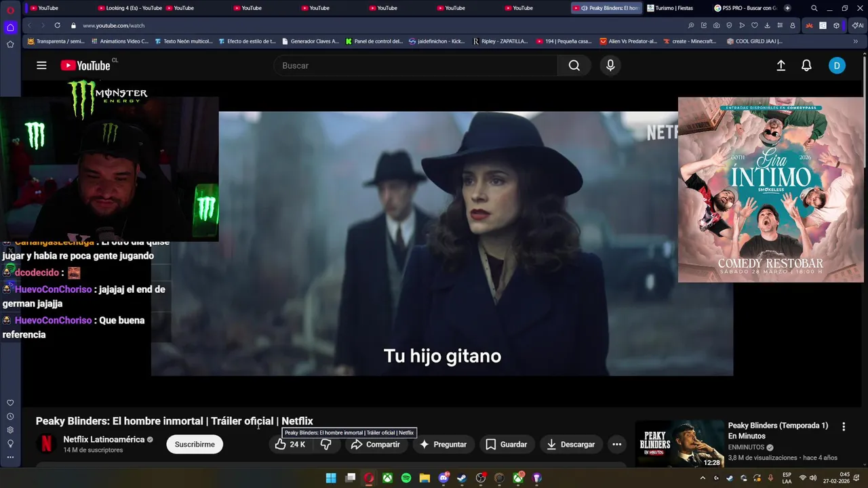Open Opera downloads icon in address bar
The image size is (868, 488).
(767, 25)
